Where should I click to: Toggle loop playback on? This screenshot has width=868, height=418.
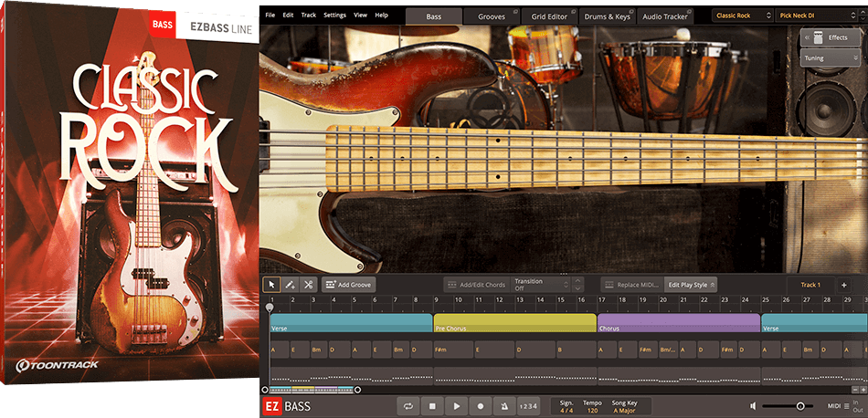[x=409, y=405]
